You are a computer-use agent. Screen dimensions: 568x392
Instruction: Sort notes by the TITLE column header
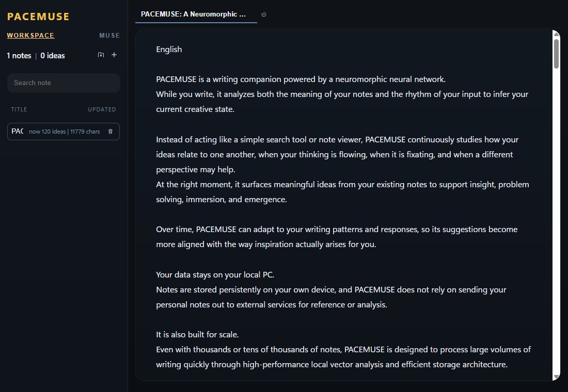point(19,109)
